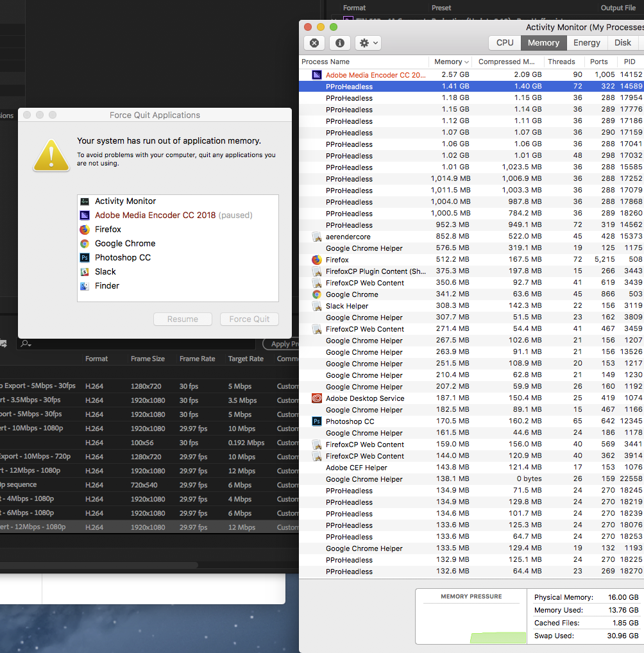Sort presets by Target Rate column in Media Encoder

pyautogui.click(x=246, y=359)
